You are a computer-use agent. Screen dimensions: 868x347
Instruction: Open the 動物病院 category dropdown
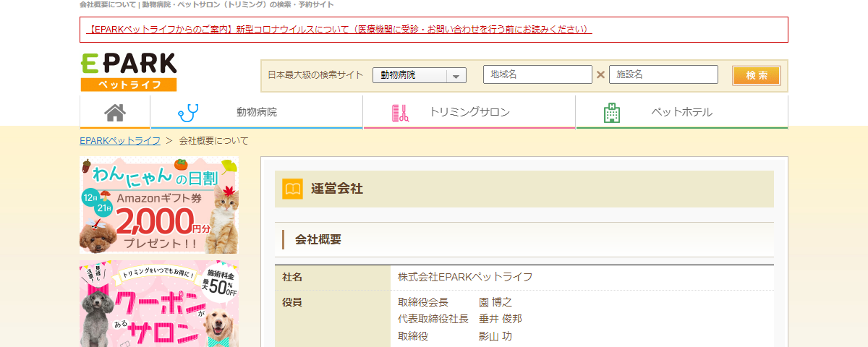point(420,75)
